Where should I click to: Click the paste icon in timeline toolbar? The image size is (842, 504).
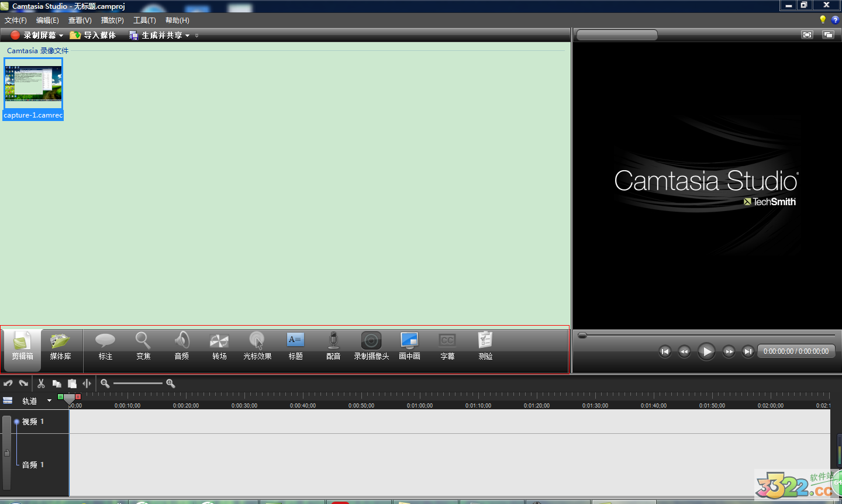[x=72, y=384]
